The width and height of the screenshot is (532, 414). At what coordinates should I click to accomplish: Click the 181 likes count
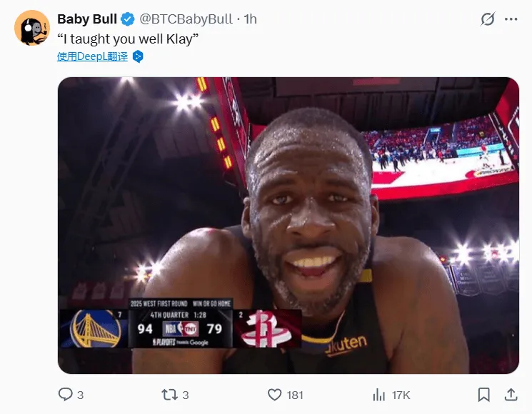tap(295, 395)
